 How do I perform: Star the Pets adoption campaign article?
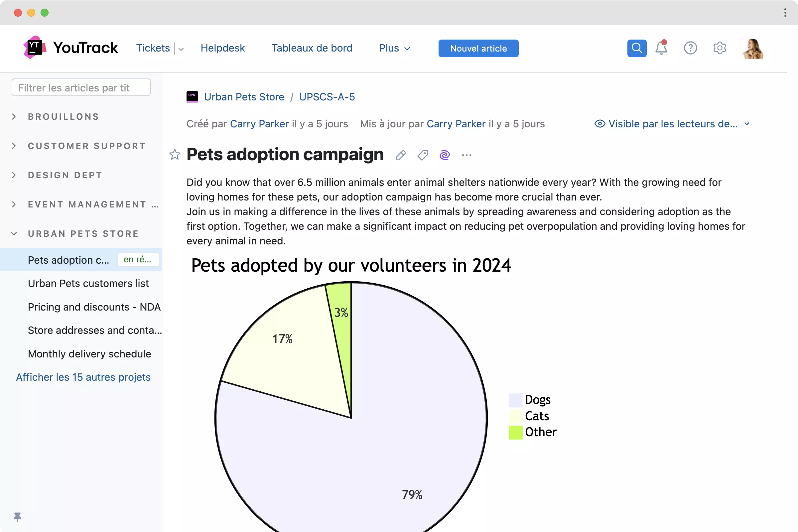click(x=175, y=155)
